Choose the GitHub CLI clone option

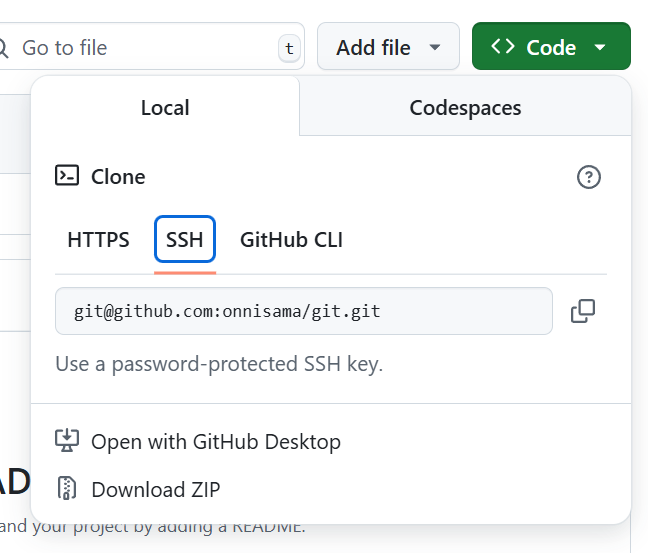click(291, 240)
